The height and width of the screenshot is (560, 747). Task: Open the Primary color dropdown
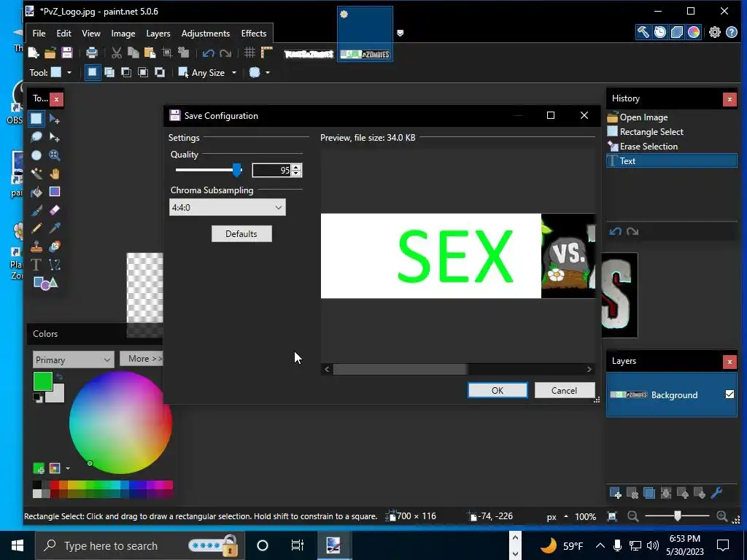(x=74, y=359)
